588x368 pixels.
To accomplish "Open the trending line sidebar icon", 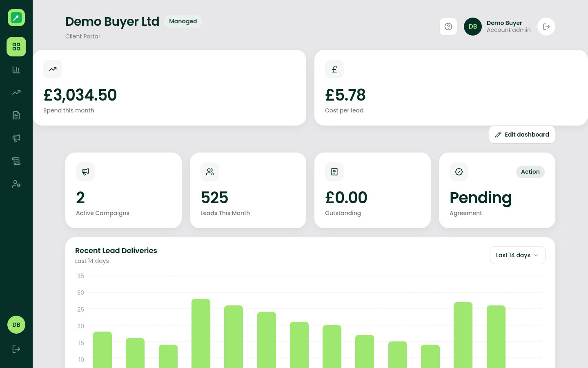I will pos(16,92).
